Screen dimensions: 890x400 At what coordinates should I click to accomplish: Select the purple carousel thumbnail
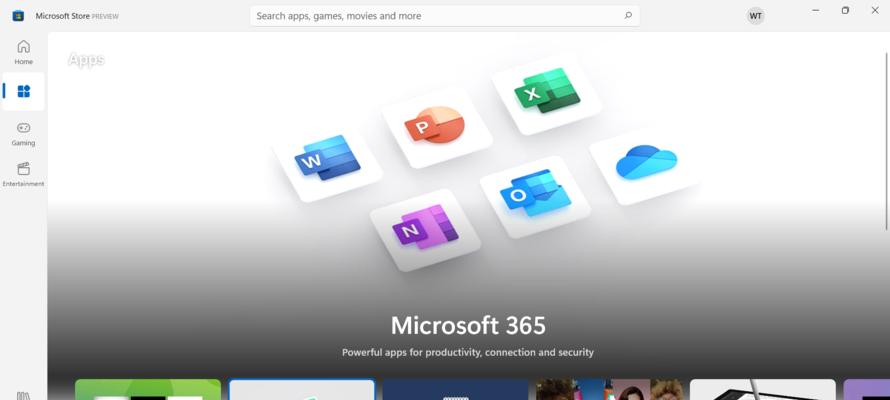(867, 390)
